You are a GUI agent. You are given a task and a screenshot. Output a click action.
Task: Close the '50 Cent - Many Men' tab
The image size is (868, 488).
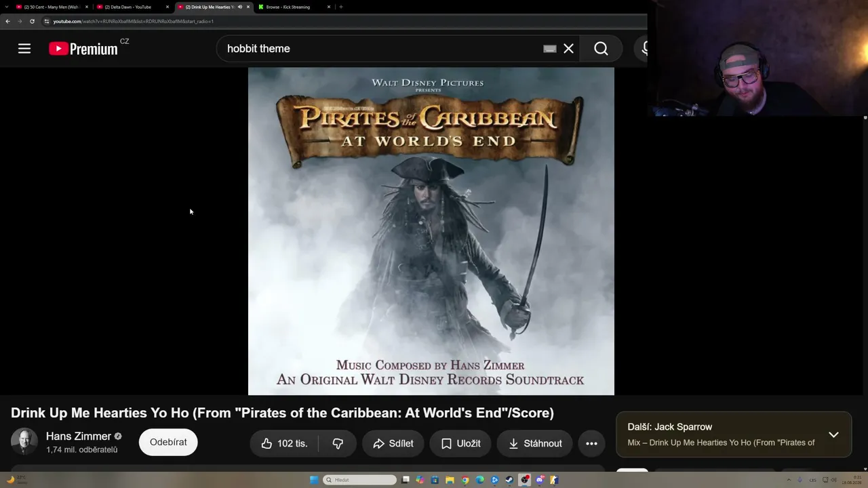click(87, 7)
